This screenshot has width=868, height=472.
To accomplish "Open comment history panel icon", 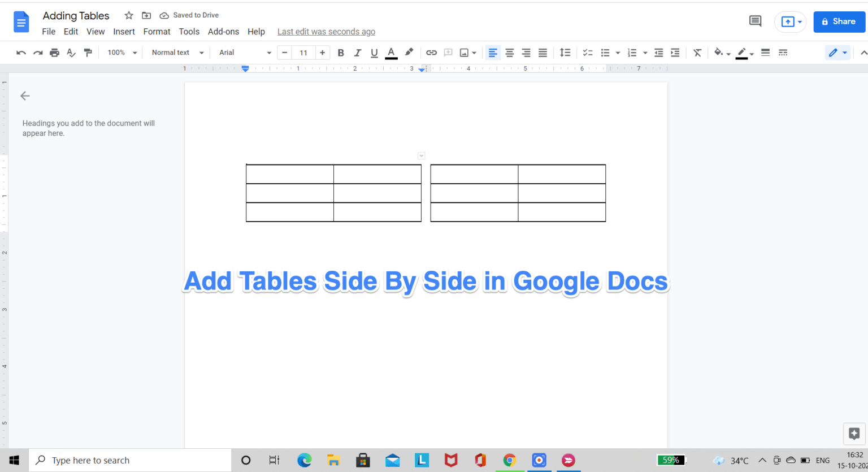I will [x=755, y=20].
